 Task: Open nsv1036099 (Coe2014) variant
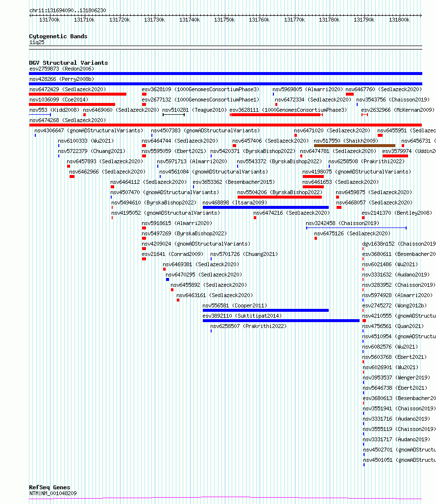[x=59, y=100]
